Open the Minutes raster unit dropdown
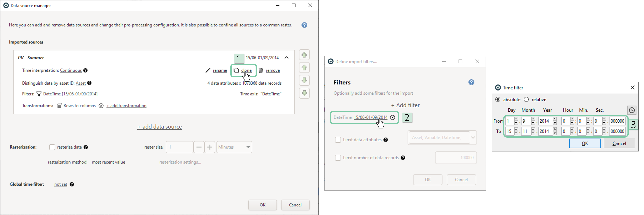This screenshot has width=644, height=215. point(234,147)
